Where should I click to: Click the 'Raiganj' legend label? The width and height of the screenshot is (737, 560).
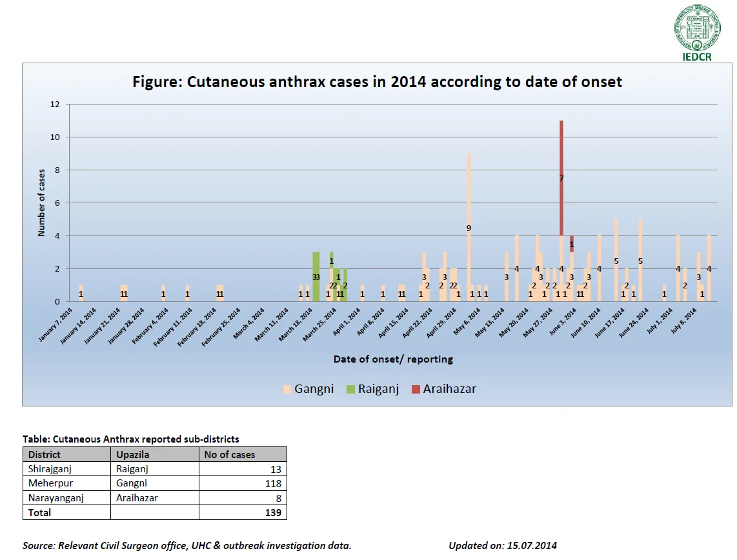click(x=378, y=389)
